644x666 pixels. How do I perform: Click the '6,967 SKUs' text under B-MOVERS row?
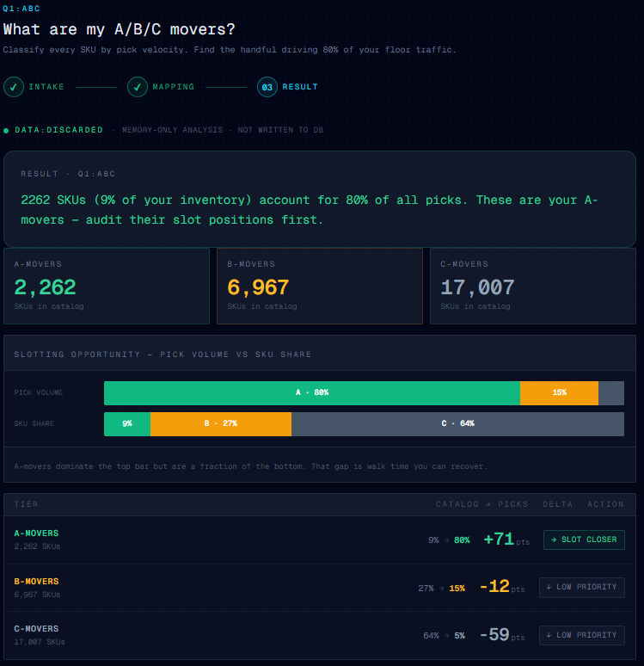coord(37,595)
